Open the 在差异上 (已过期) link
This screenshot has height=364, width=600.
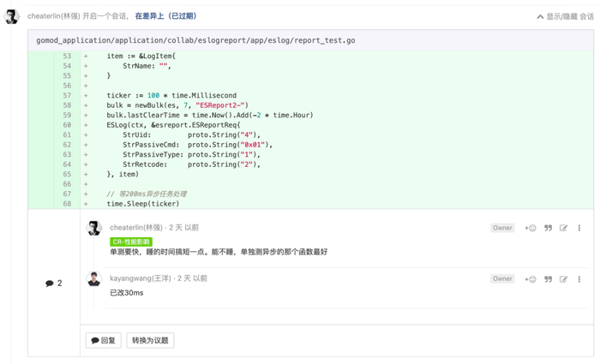tap(165, 16)
